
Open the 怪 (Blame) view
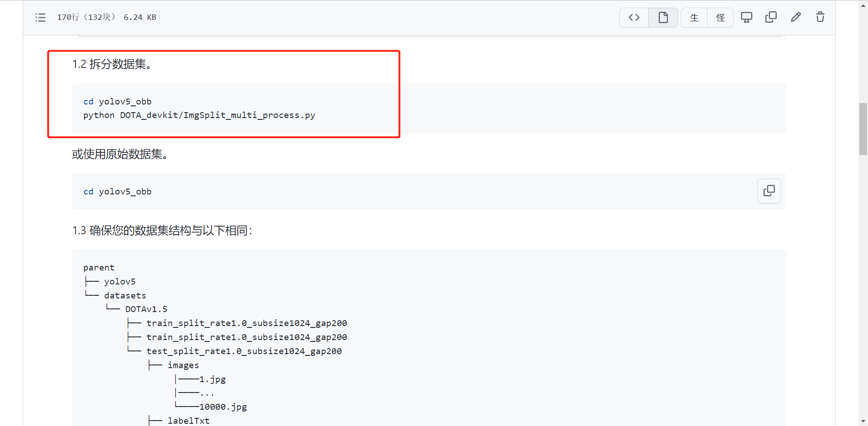[721, 17]
